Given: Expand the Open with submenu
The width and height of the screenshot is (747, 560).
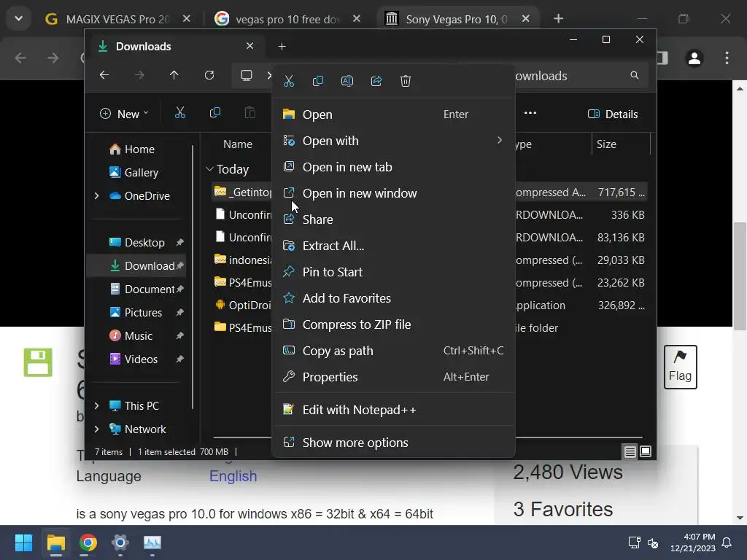Looking at the screenshot, I should point(393,141).
